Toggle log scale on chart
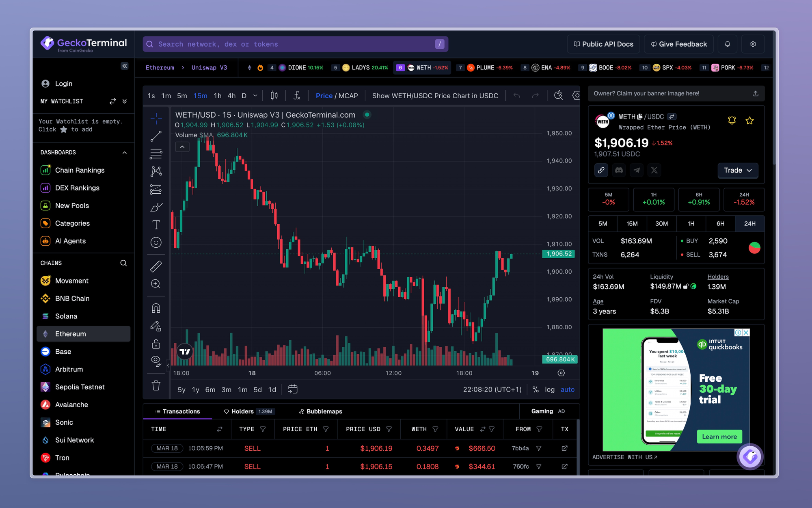The image size is (812, 508). tap(550, 389)
